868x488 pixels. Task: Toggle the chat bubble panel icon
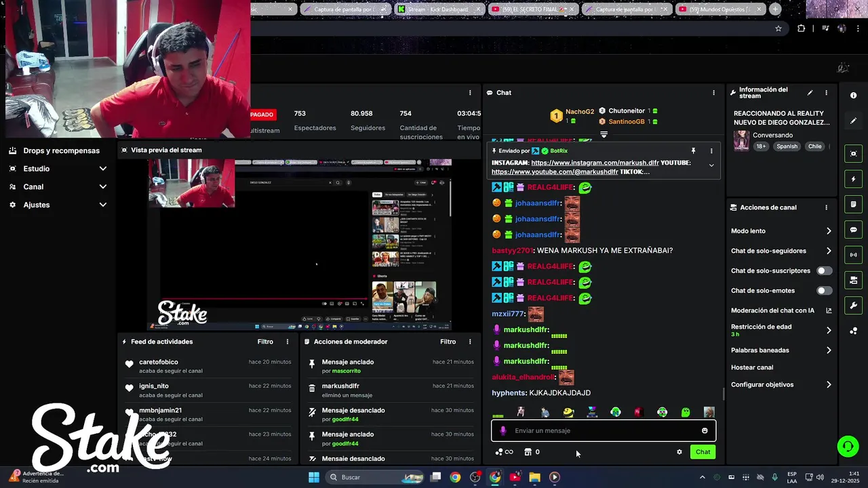(853, 230)
